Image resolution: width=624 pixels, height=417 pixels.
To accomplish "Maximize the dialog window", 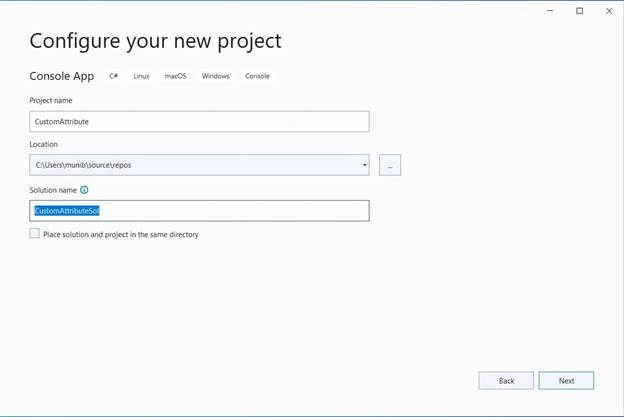I will click(x=580, y=11).
